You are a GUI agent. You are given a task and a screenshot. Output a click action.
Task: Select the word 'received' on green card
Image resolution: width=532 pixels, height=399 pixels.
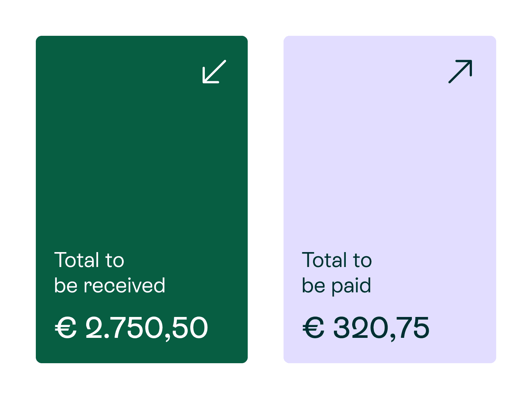(x=125, y=286)
